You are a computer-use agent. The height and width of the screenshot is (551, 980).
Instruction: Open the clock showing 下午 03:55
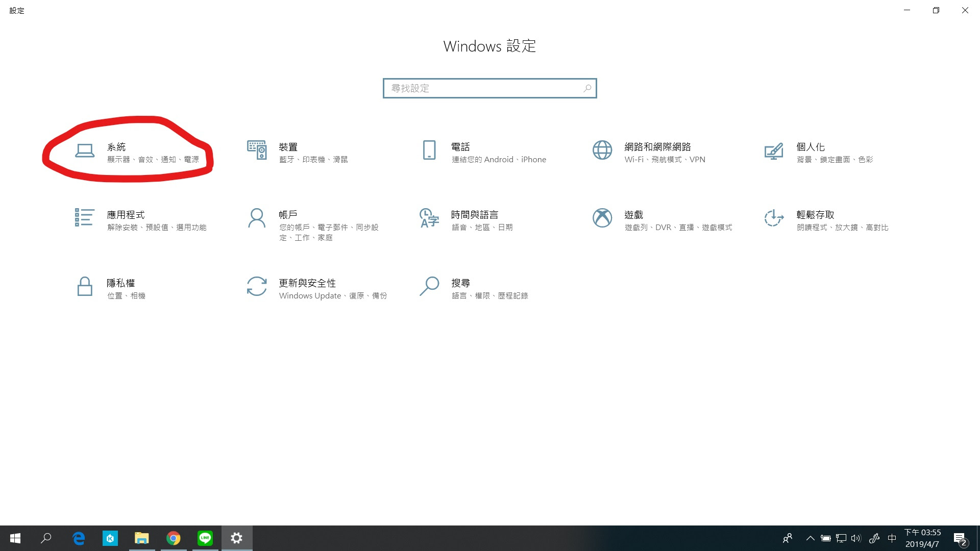coord(923,538)
